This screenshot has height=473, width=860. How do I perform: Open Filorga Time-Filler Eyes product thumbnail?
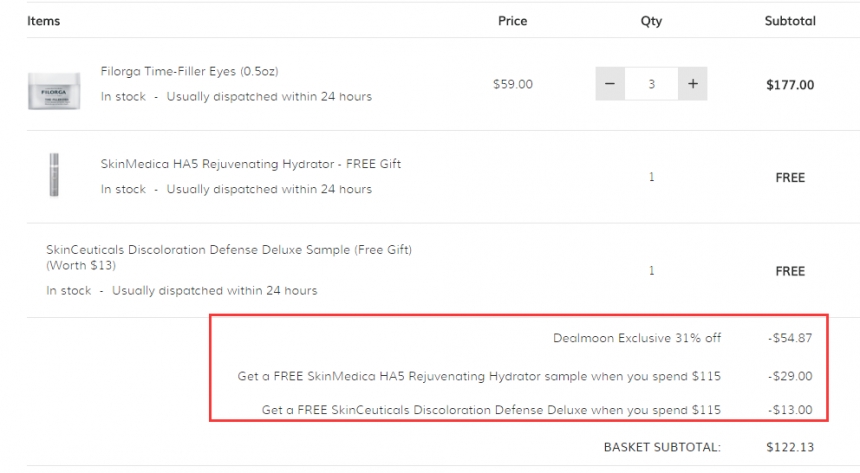click(x=53, y=90)
